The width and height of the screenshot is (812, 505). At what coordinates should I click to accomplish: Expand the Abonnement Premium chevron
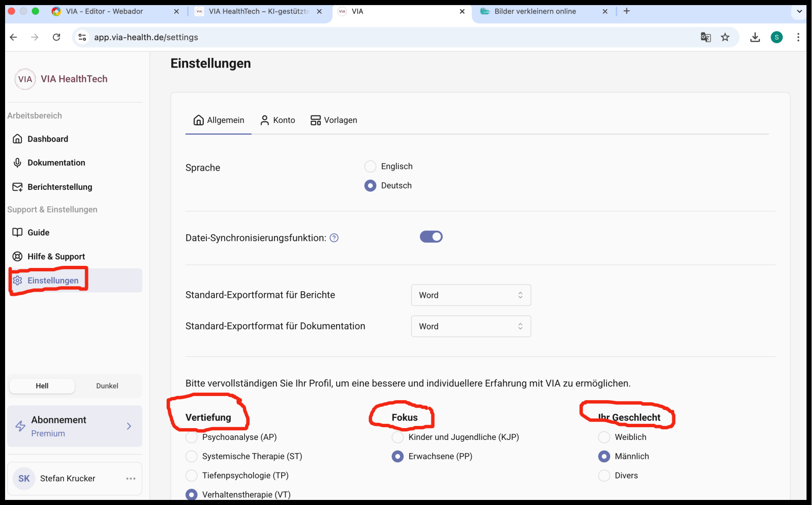[129, 426]
